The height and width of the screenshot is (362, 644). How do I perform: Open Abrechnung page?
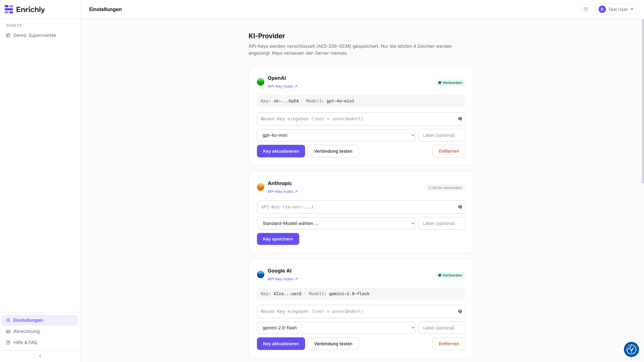40,331
